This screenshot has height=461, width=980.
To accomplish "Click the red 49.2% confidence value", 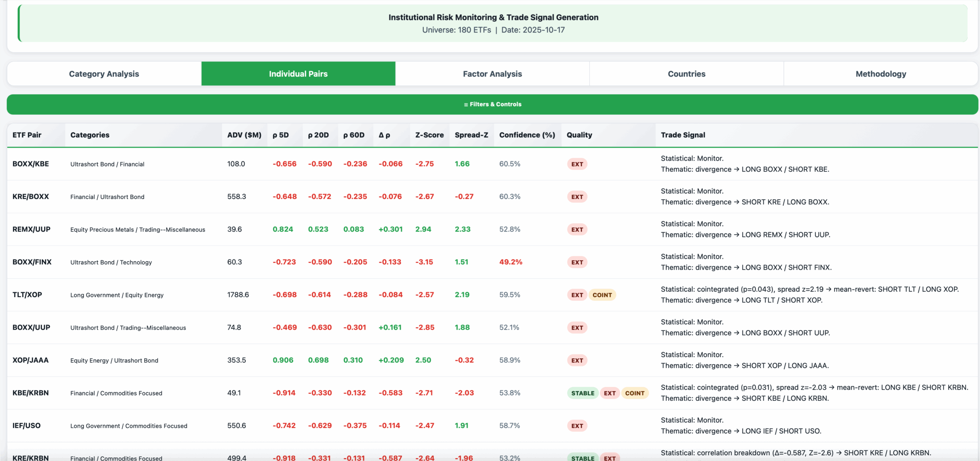I will (x=510, y=262).
